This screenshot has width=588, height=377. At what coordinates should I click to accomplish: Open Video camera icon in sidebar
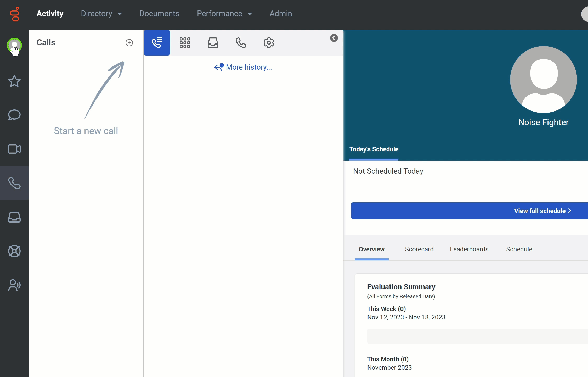click(14, 149)
